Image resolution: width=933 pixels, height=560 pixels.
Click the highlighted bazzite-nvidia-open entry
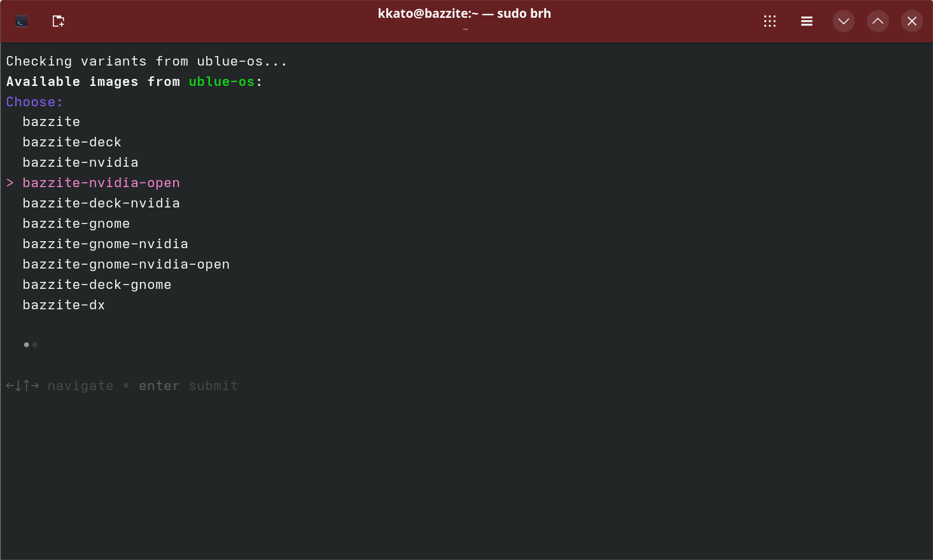pos(101,183)
